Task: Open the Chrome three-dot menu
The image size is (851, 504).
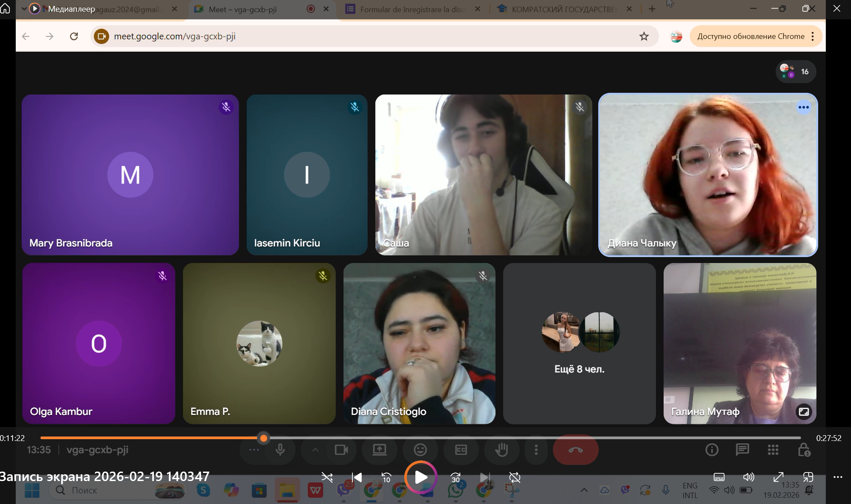Action: (813, 36)
